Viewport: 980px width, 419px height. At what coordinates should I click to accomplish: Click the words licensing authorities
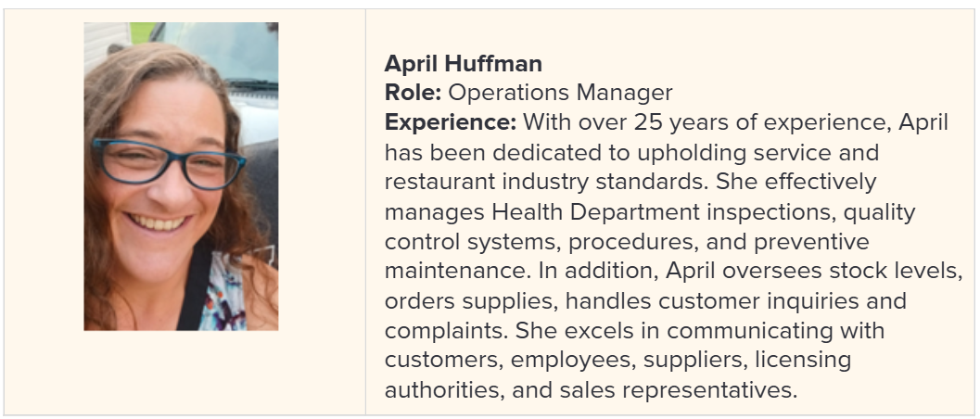618,375
